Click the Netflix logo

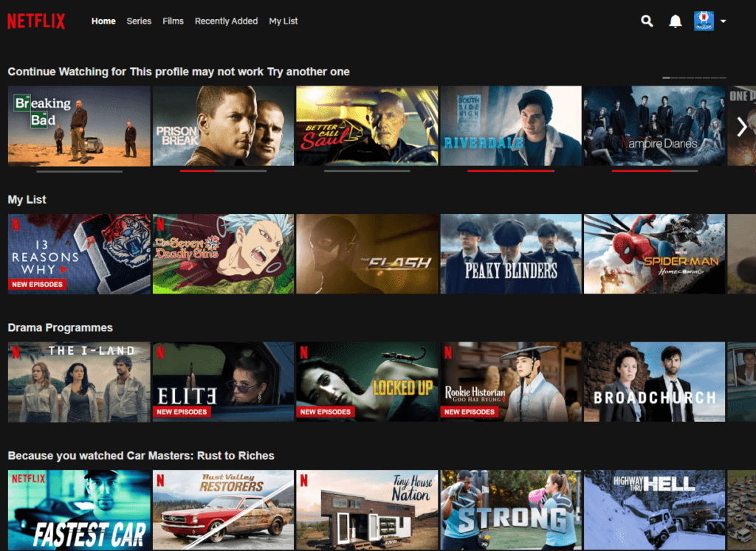click(36, 21)
